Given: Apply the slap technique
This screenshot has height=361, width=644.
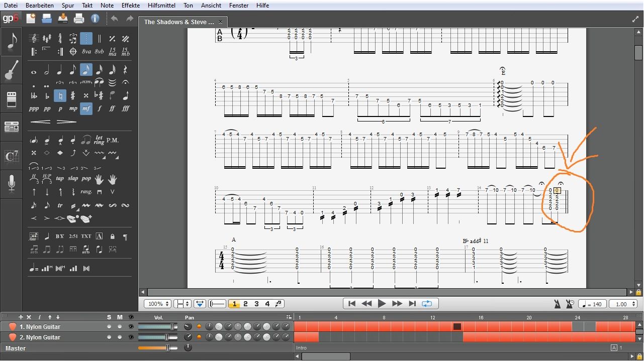Looking at the screenshot, I should 73,178.
